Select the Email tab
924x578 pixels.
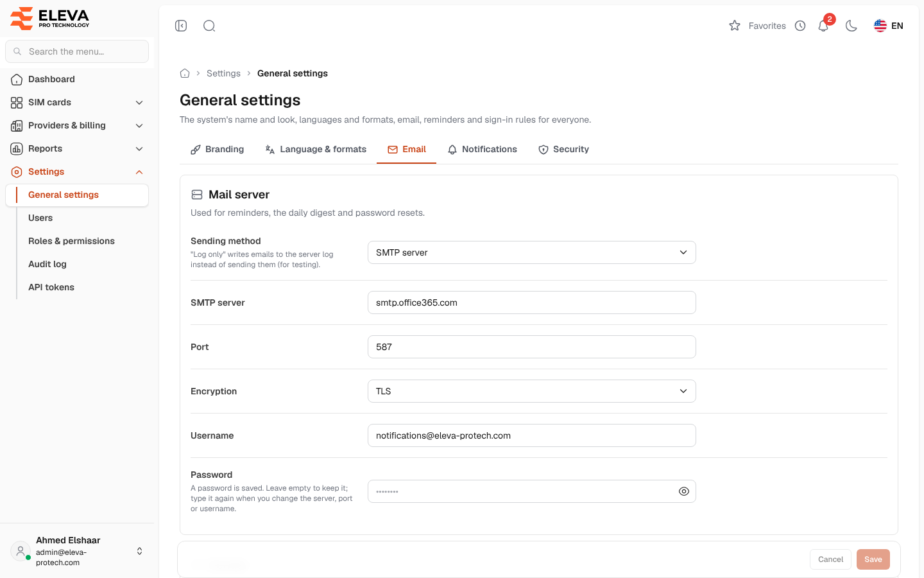[406, 149]
